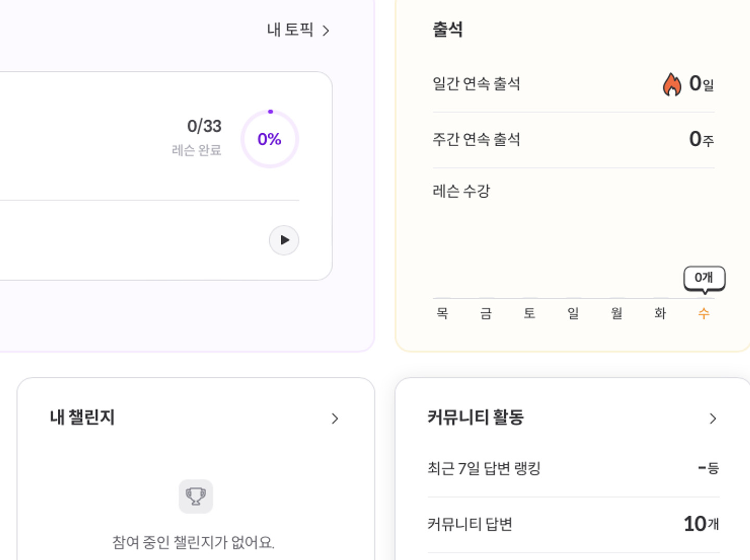Click the 0% circular progress indicator

pos(270,139)
